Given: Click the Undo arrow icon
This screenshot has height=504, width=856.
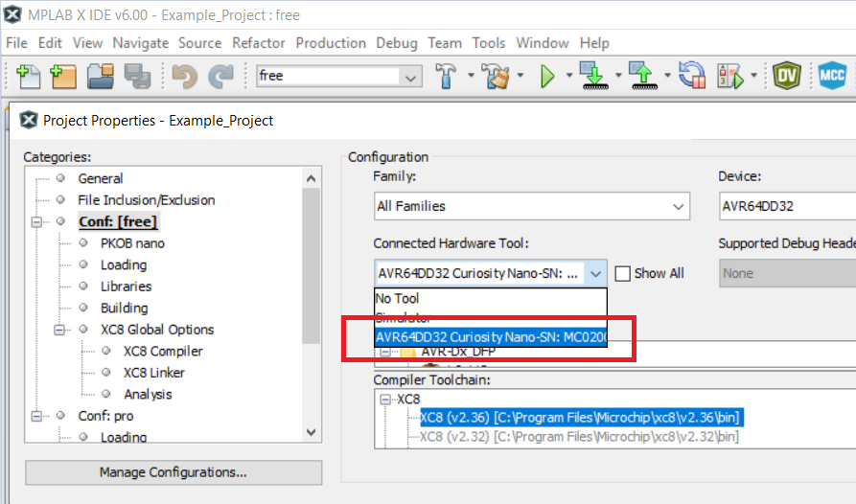Looking at the screenshot, I should [184, 76].
